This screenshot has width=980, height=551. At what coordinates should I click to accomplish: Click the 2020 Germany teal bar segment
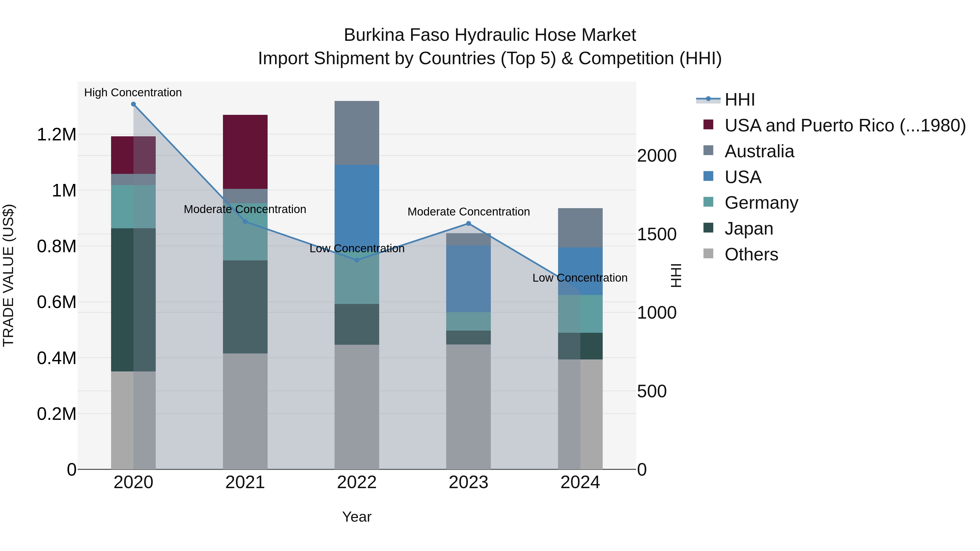click(134, 207)
